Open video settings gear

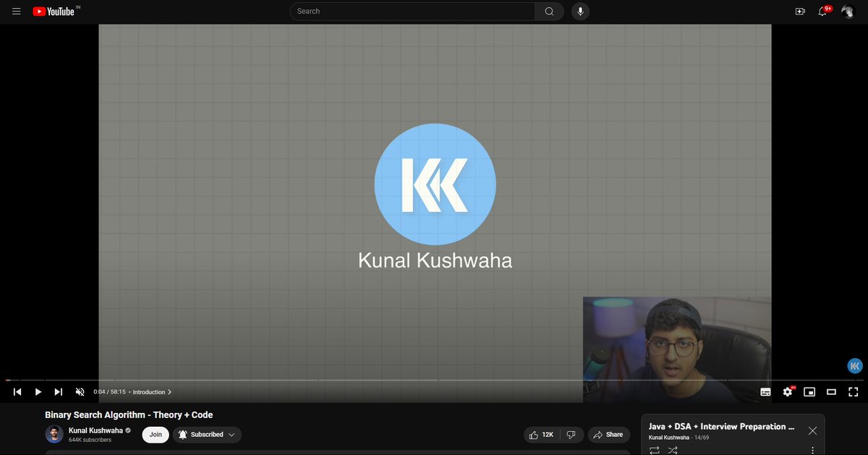pyautogui.click(x=788, y=392)
